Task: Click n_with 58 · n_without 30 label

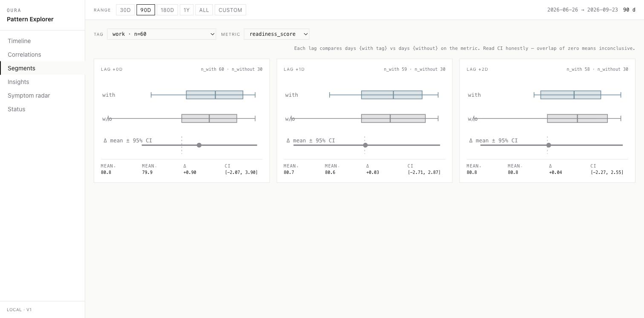Action: coord(597,69)
